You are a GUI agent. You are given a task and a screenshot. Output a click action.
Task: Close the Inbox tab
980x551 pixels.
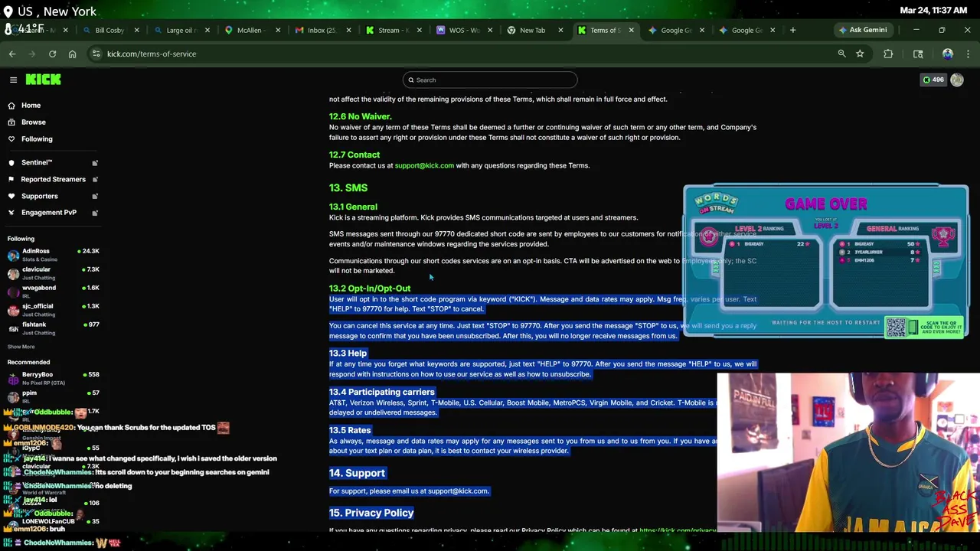(x=348, y=30)
